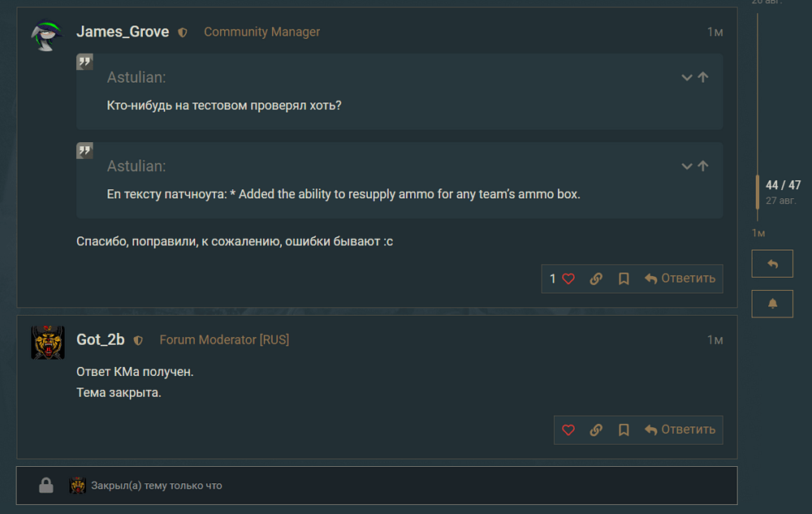
Task: Expand the second Astulian quote
Action: [x=687, y=166]
